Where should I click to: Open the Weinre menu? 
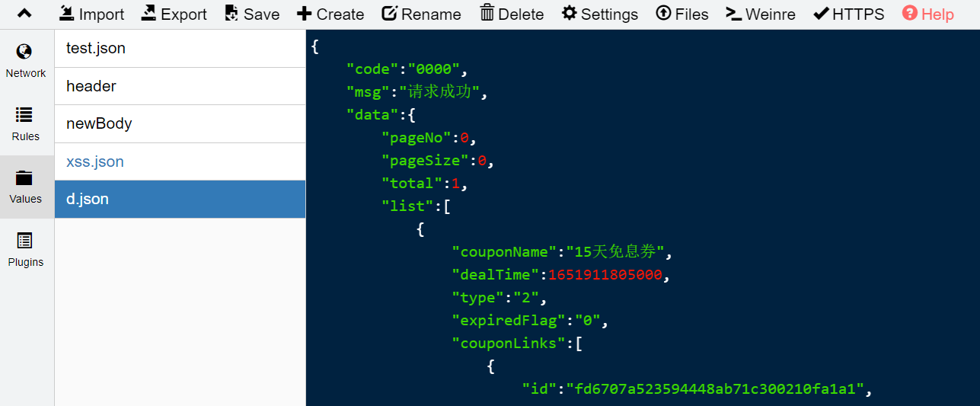(x=760, y=14)
